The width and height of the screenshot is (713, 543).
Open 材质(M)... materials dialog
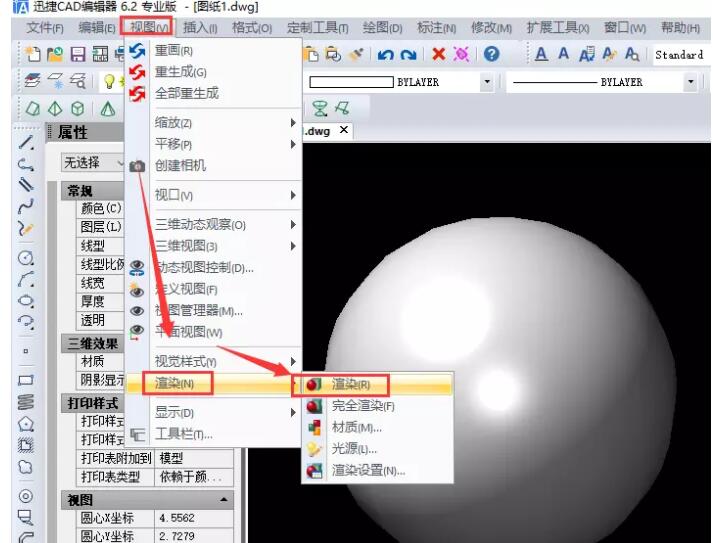pyautogui.click(x=377, y=427)
